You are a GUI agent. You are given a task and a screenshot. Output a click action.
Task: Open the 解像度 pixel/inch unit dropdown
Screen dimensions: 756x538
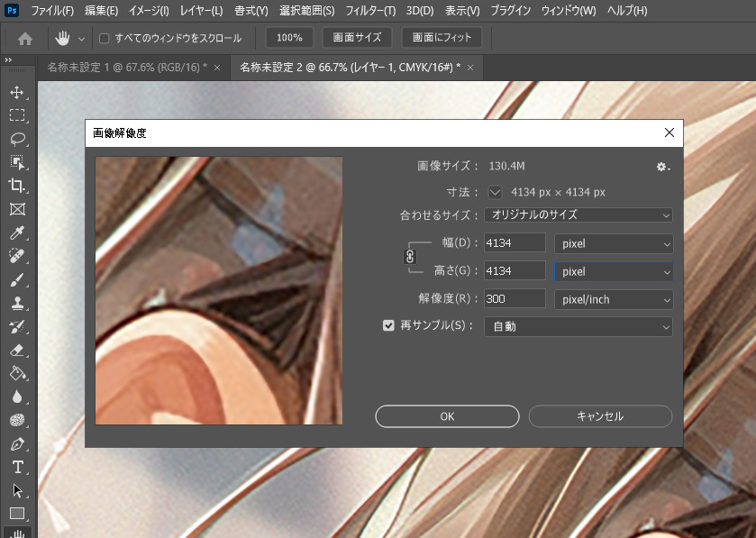point(614,299)
